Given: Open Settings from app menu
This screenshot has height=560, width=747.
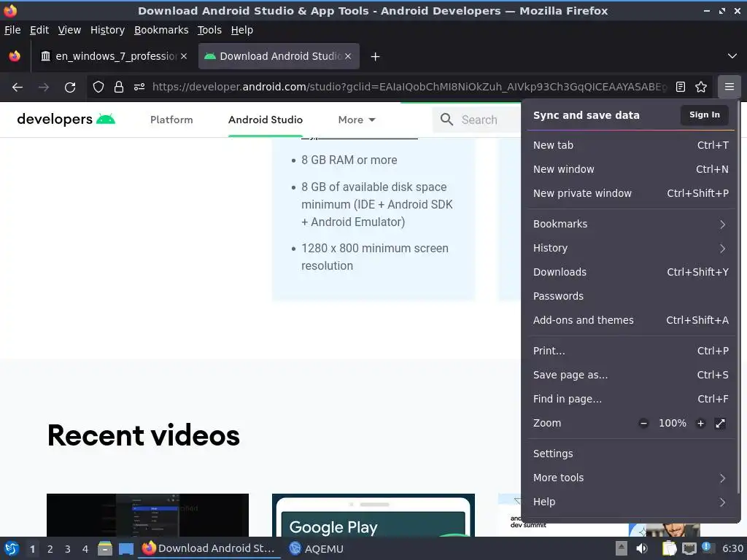Looking at the screenshot, I should [x=631, y=454].
